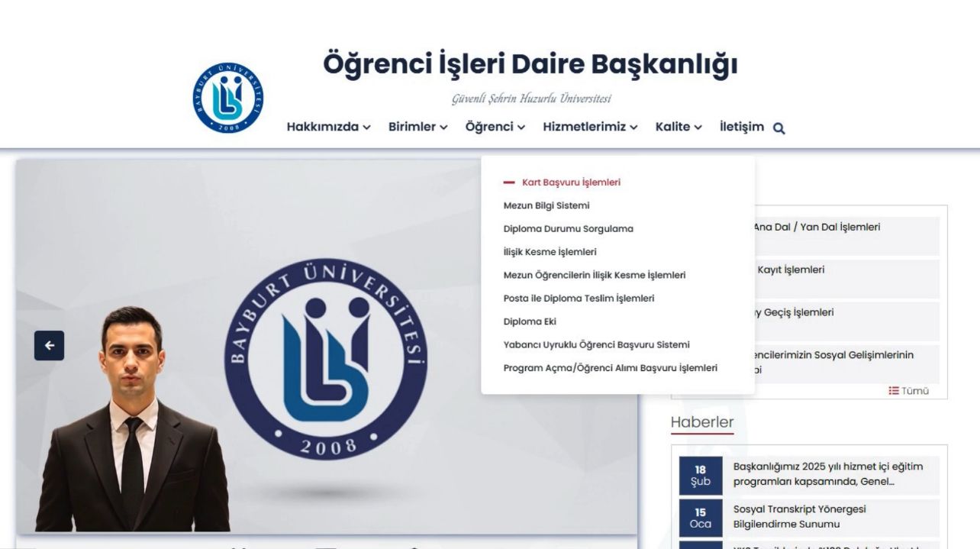Expand the Birimler menu
The height and width of the screenshot is (549, 980).
click(x=418, y=127)
